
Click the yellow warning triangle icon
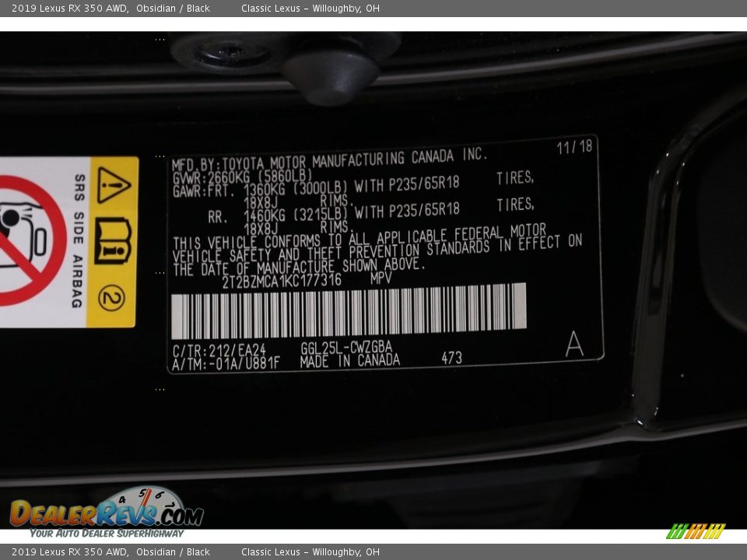pyautogui.click(x=114, y=186)
